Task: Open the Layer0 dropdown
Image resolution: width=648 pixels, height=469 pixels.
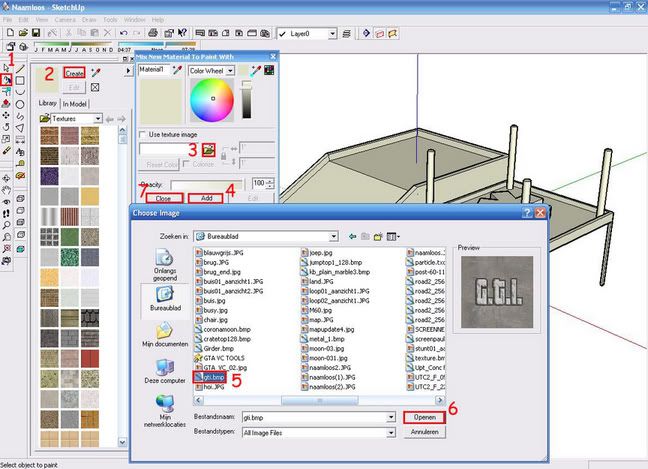Action: pos(333,33)
